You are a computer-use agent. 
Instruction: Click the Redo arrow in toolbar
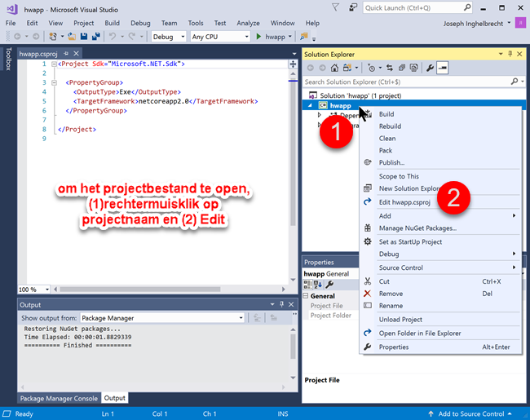132,37
